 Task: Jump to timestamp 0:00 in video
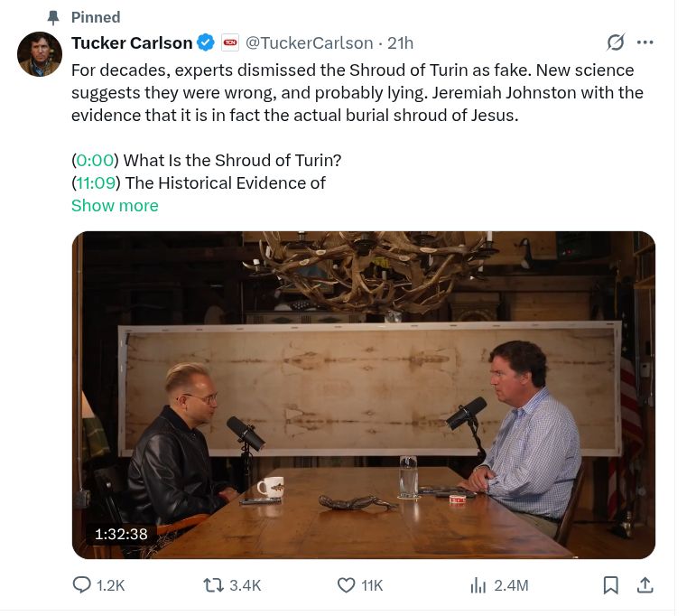click(95, 161)
